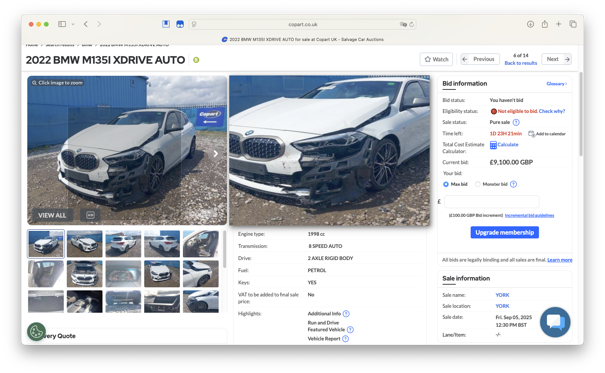
Task: Advance to next photo with right chevron
Action: tap(216, 154)
